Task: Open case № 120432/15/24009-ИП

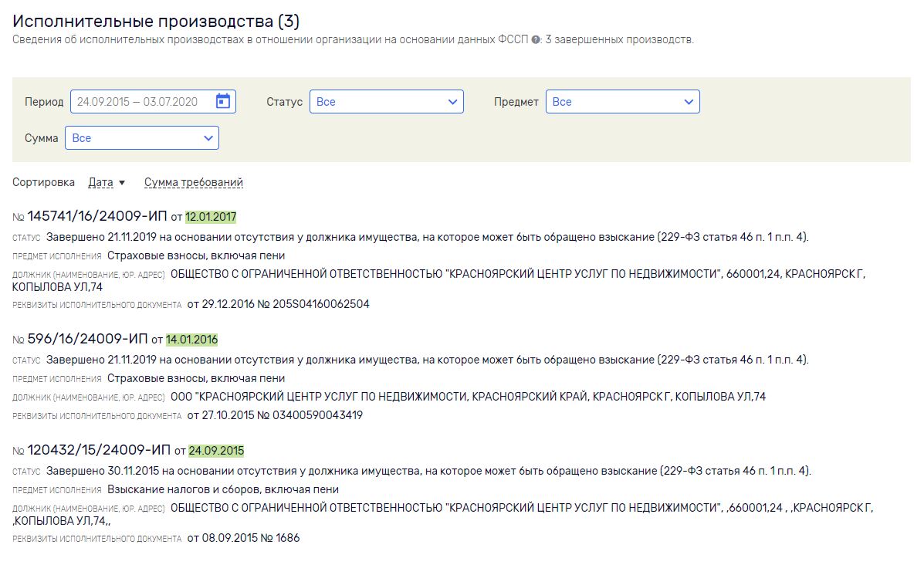Action: (99, 450)
